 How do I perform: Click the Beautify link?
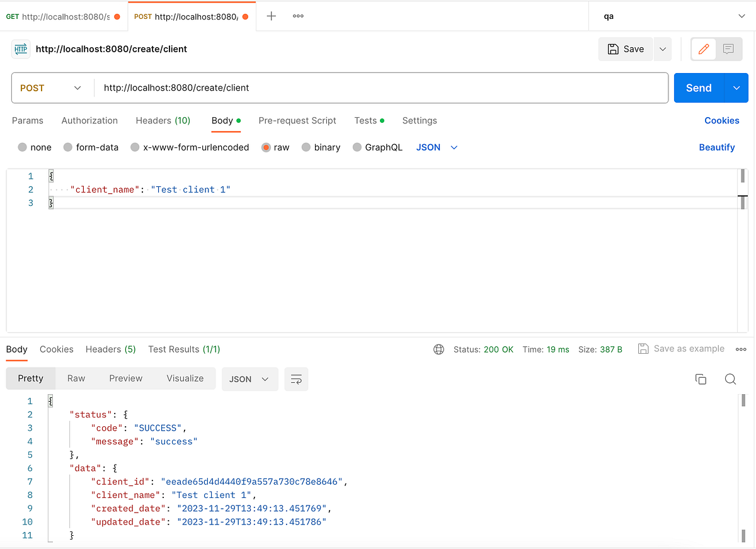(717, 147)
